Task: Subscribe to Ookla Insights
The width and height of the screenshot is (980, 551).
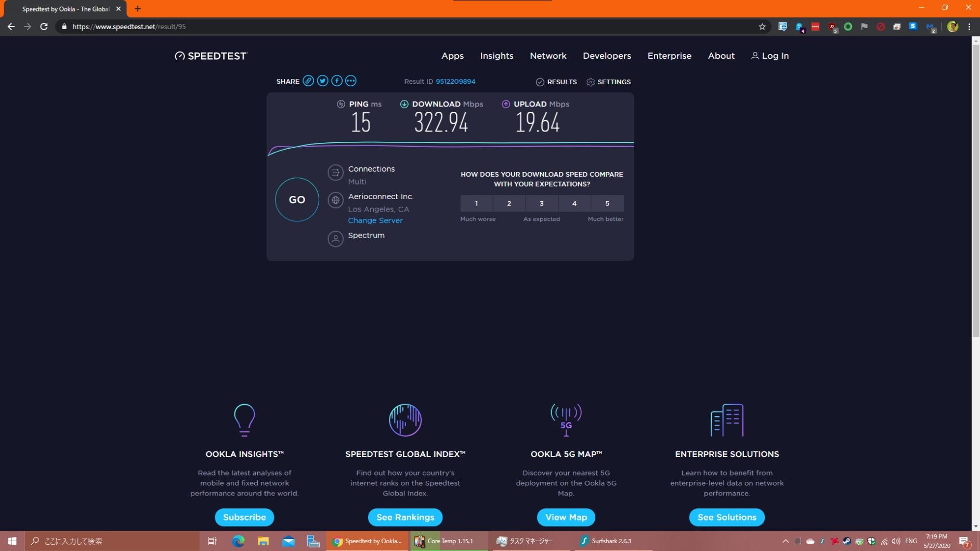Action: pos(244,517)
